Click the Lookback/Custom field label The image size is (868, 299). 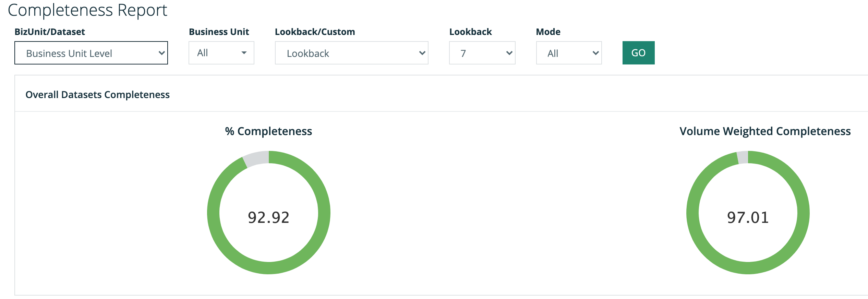[x=315, y=32]
